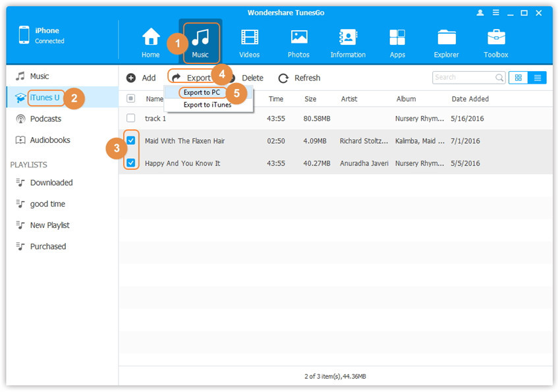Image resolution: width=560 pixels, height=392 pixels.
Task: Click the 02:50 time cell
Action: 276,141
